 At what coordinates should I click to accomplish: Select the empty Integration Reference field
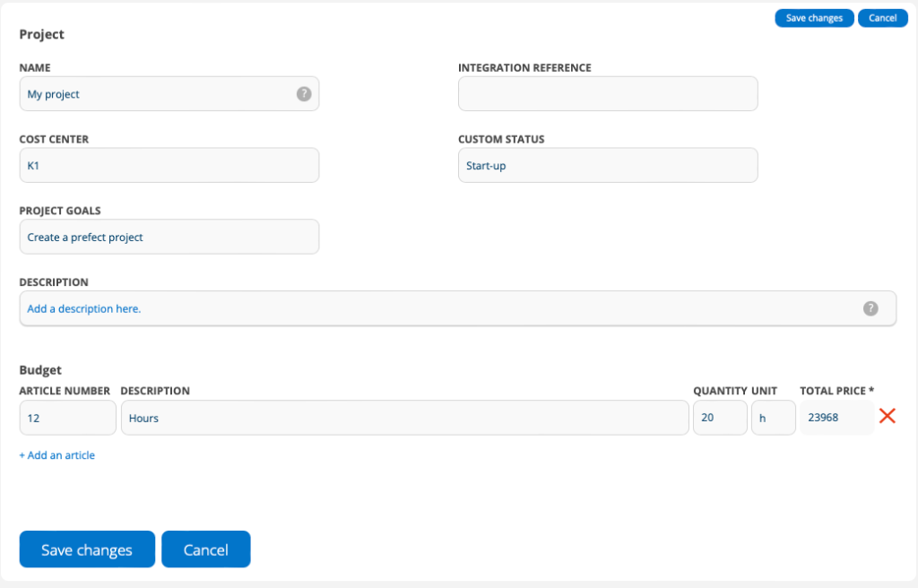(x=608, y=94)
